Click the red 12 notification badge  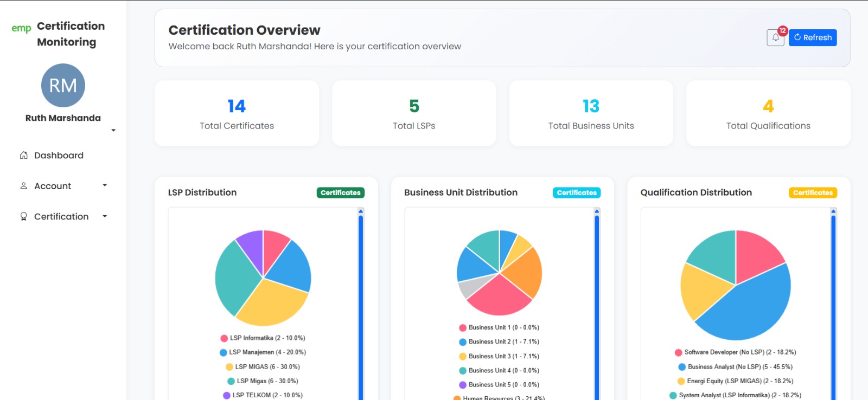pos(782,31)
